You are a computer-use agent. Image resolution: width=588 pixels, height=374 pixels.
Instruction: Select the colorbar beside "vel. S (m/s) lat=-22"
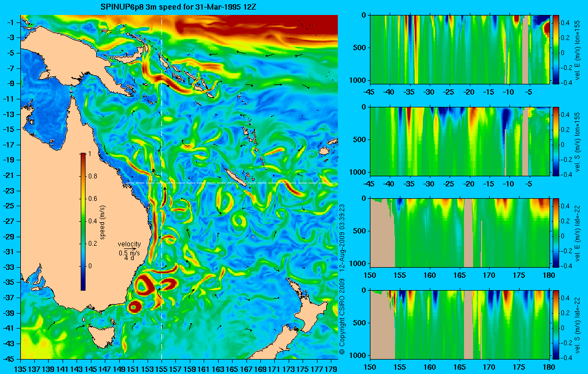(x=556, y=324)
